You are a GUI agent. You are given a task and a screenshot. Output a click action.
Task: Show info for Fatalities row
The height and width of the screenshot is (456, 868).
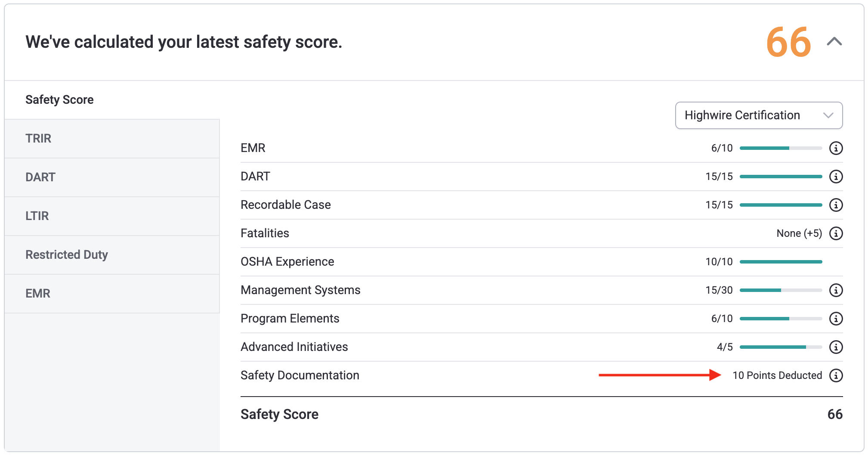(x=836, y=233)
